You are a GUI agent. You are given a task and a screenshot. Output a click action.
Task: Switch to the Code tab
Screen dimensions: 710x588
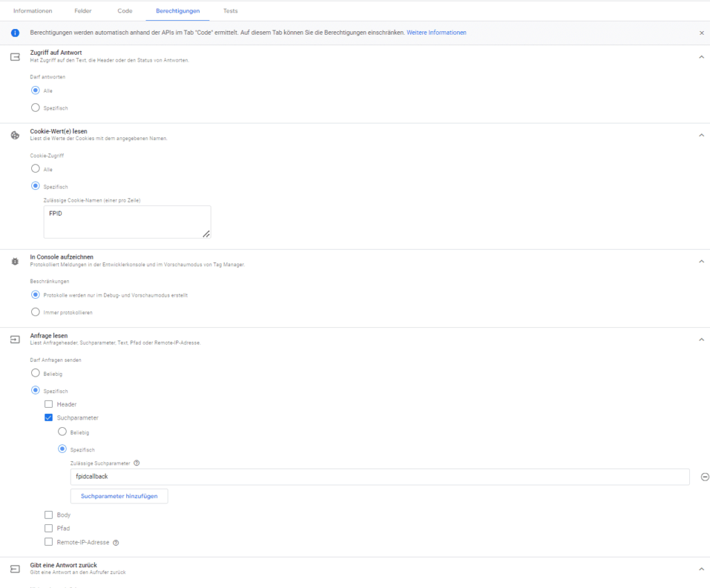pyautogui.click(x=125, y=11)
